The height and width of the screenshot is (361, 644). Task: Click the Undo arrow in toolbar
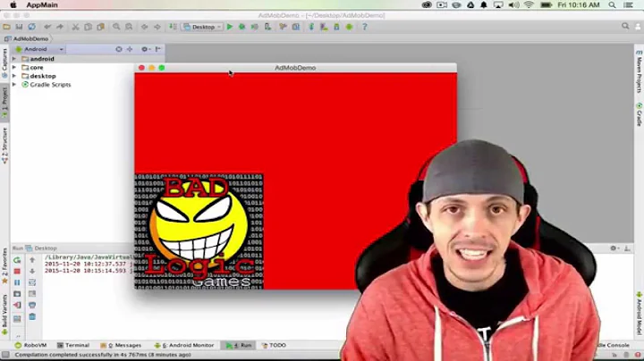tap(47, 27)
